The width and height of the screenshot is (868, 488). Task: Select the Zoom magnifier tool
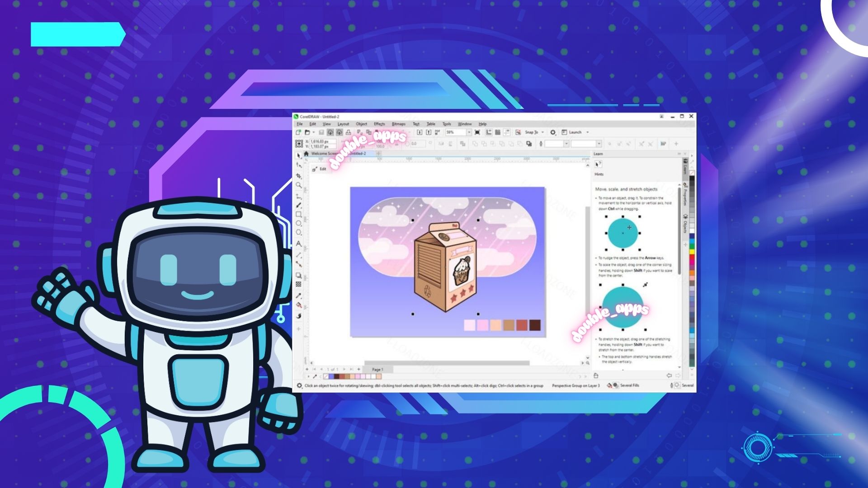(298, 185)
